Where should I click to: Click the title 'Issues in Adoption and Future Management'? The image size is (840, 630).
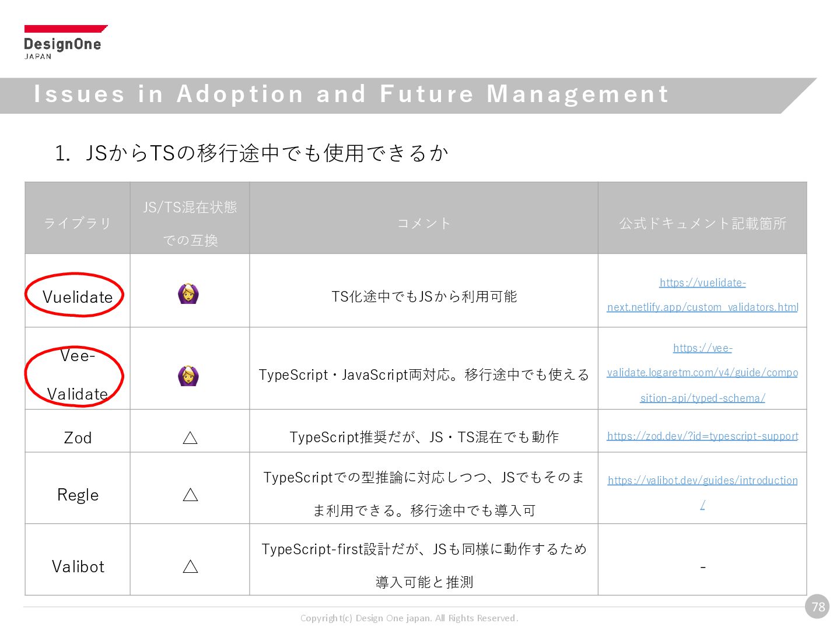(x=351, y=94)
